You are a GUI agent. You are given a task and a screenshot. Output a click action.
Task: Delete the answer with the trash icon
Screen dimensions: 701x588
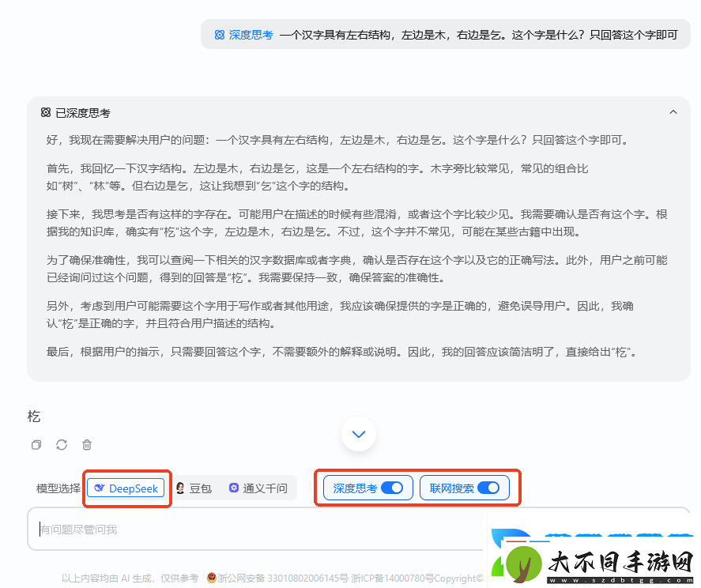(x=87, y=444)
